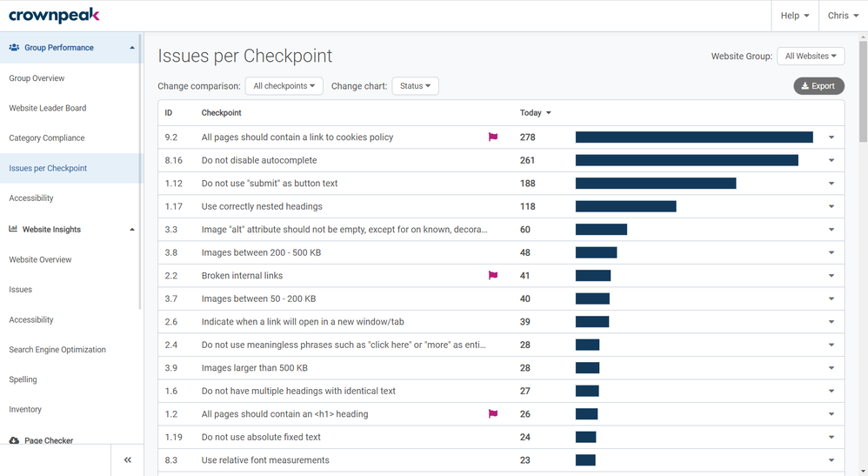Select Issues per Checkpoint in sidebar
Image resolution: width=868 pixels, height=476 pixels.
48,168
